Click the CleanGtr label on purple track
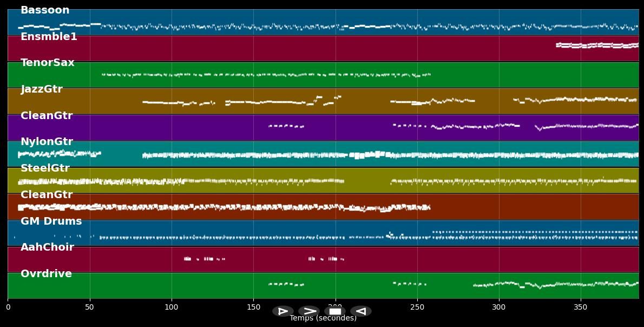 point(47,116)
